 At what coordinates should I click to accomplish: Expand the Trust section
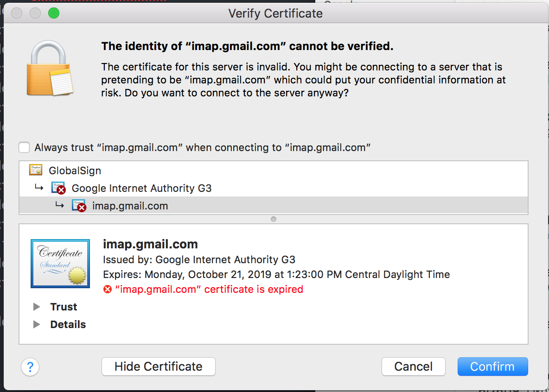37,307
